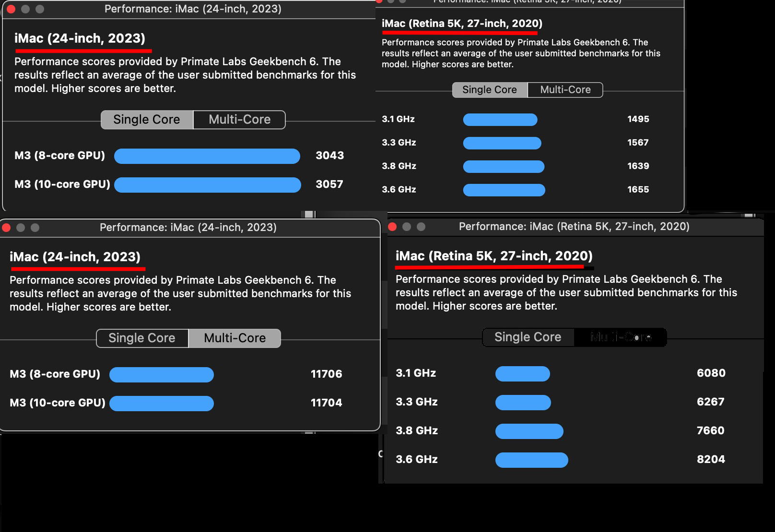Click the 3.6 GHz score 1655

(638, 189)
